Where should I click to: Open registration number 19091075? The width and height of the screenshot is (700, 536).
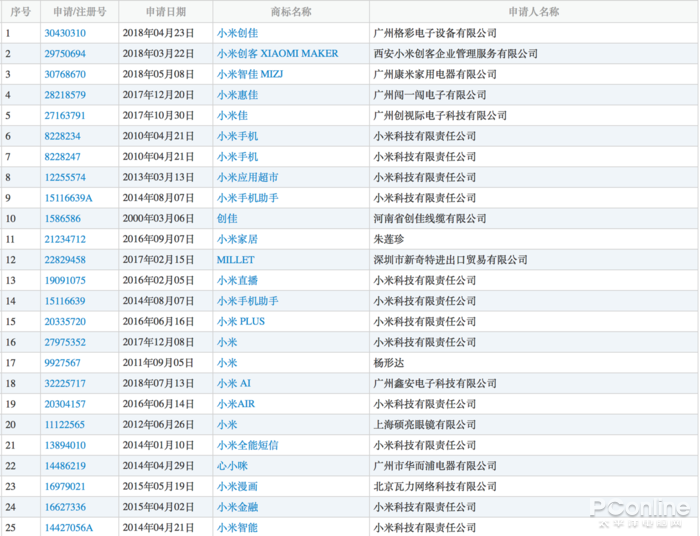[65, 280]
